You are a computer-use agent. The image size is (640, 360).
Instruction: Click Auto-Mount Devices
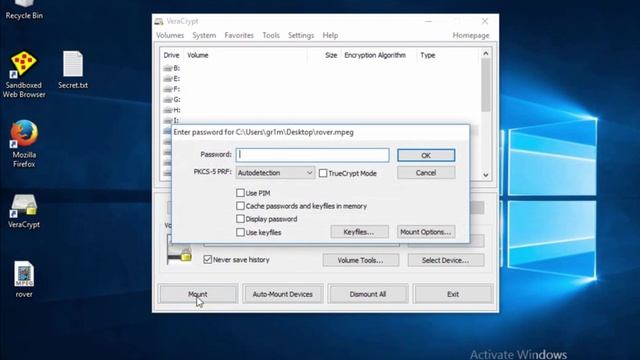click(x=283, y=294)
